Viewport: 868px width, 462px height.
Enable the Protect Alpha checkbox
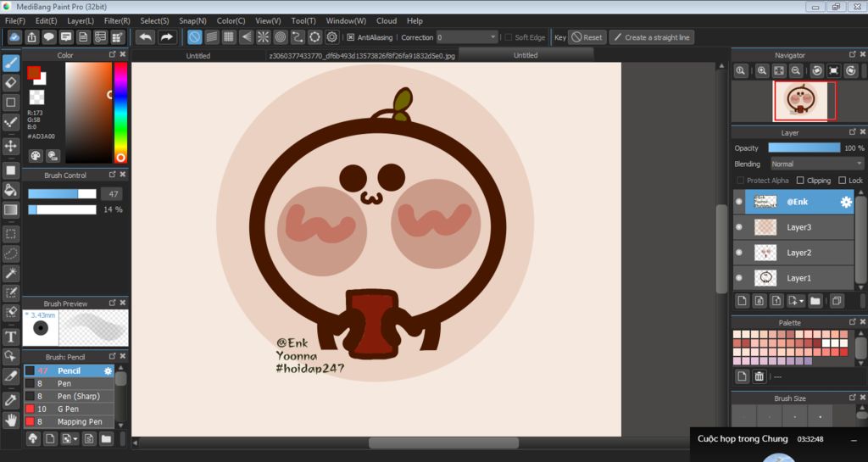(740, 181)
